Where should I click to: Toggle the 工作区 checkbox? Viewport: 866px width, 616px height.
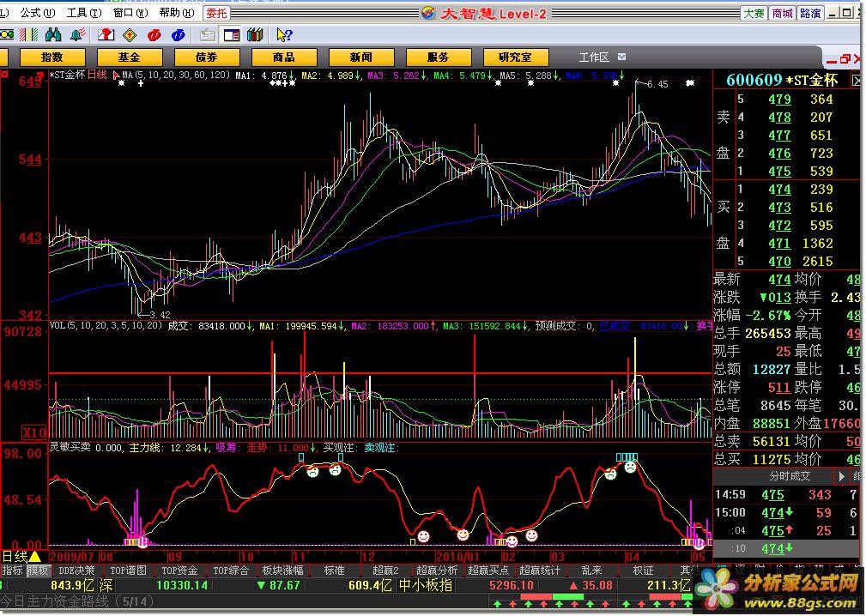(622, 57)
